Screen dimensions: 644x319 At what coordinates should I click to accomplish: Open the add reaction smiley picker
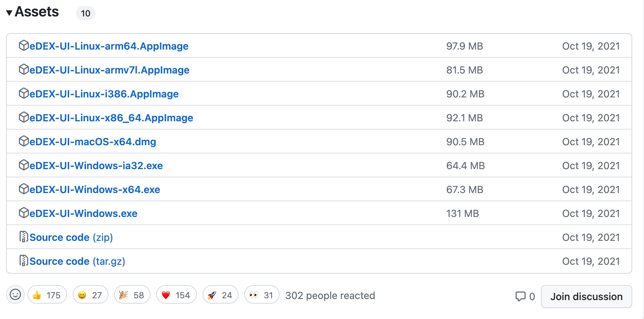(x=15, y=295)
